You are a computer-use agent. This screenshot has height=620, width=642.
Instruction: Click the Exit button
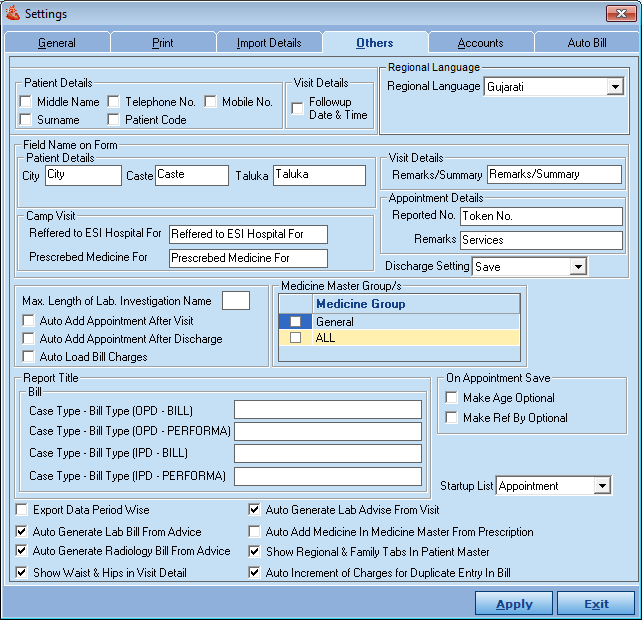click(596, 604)
